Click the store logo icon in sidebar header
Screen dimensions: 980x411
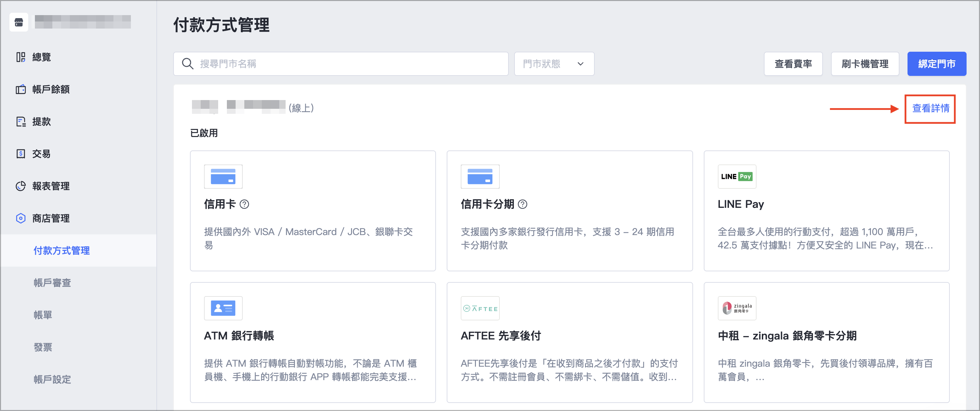pyautogui.click(x=19, y=22)
